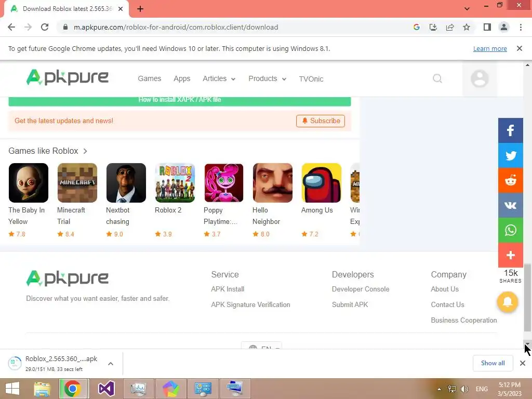Image resolution: width=532 pixels, height=399 pixels.
Task: Click the yellow notification bell button
Action: (x=507, y=302)
